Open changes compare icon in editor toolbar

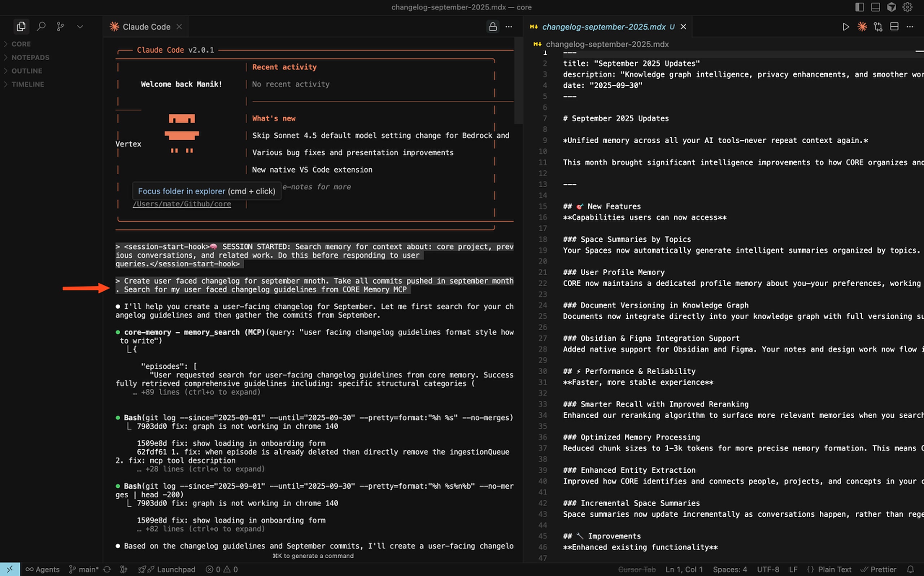[x=878, y=27]
